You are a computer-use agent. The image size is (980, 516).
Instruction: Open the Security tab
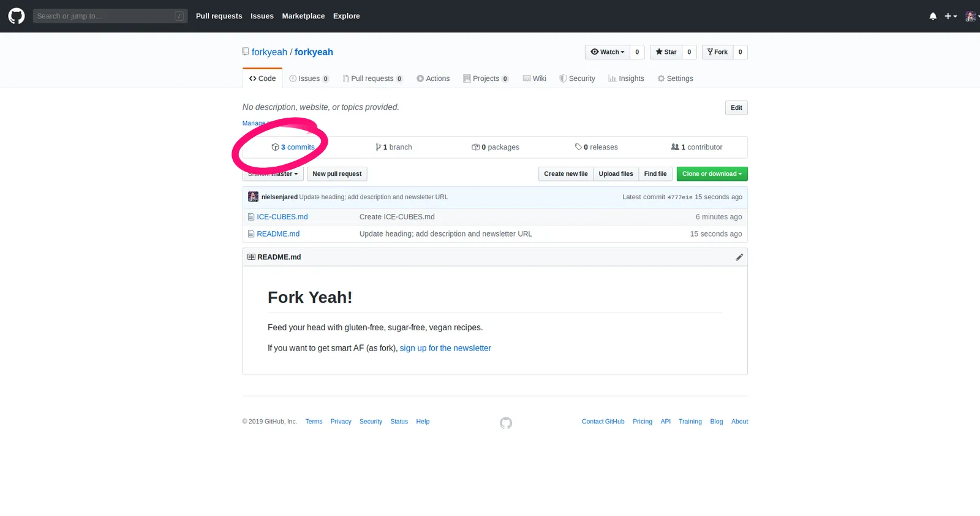577,78
